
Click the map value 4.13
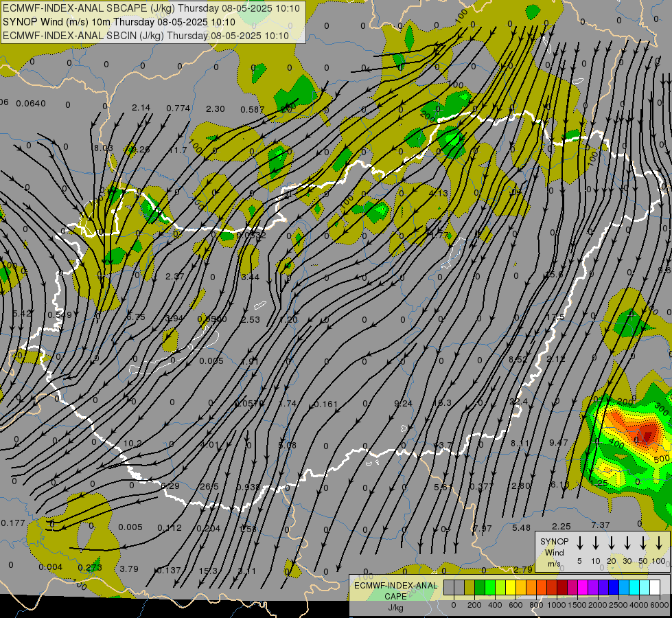point(439,194)
